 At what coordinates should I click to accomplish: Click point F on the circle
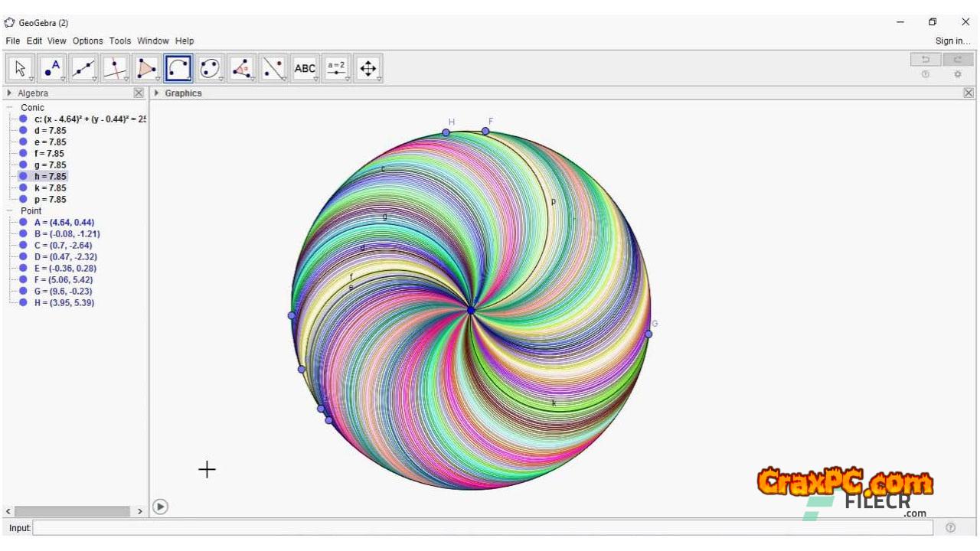pyautogui.click(x=485, y=131)
